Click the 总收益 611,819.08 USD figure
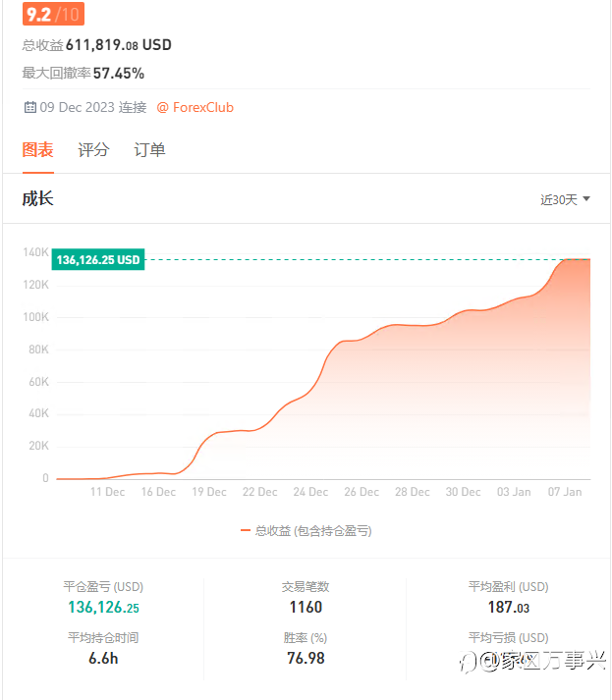Image resolution: width=612 pixels, height=700 pixels. (118, 44)
